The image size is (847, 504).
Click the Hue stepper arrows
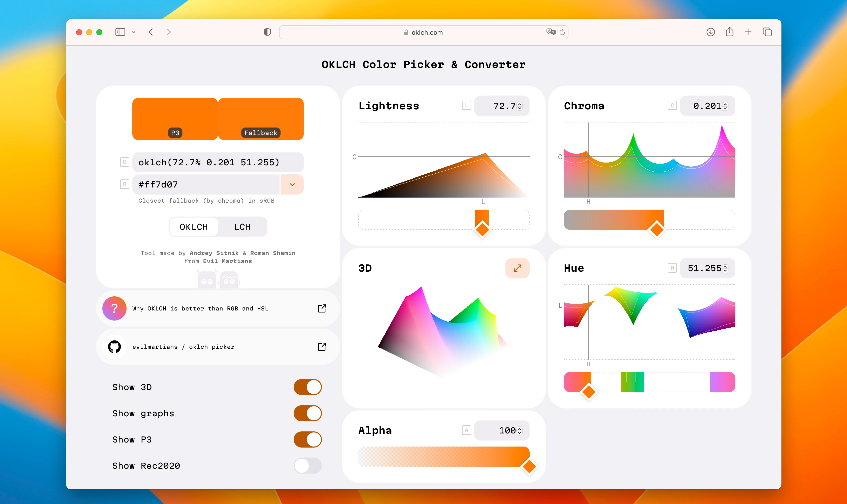tap(725, 269)
